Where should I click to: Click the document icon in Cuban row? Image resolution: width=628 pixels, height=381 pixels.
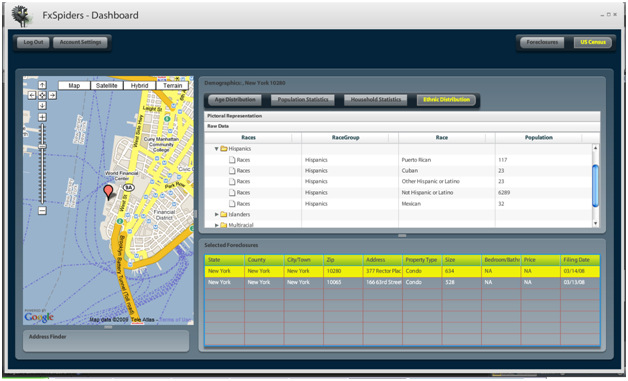232,171
